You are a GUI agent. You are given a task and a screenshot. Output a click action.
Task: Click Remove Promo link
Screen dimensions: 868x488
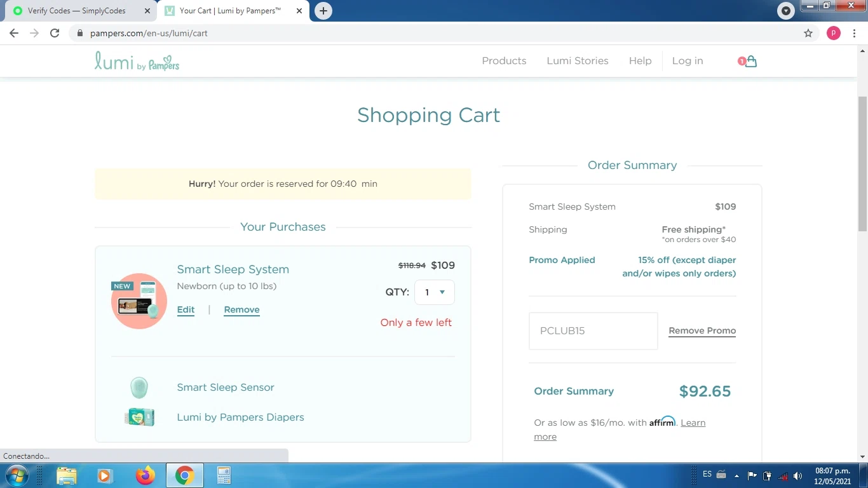pos(702,331)
